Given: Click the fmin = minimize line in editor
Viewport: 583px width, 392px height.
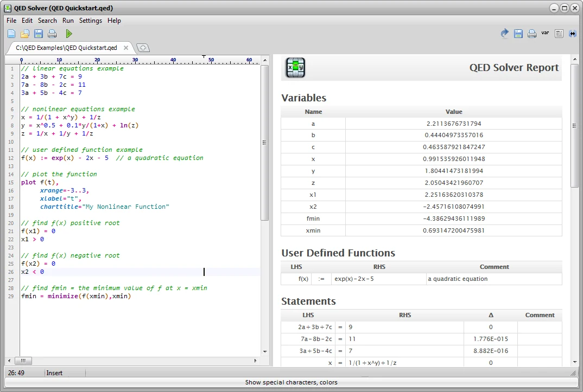Looking at the screenshot, I should click(76, 296).
